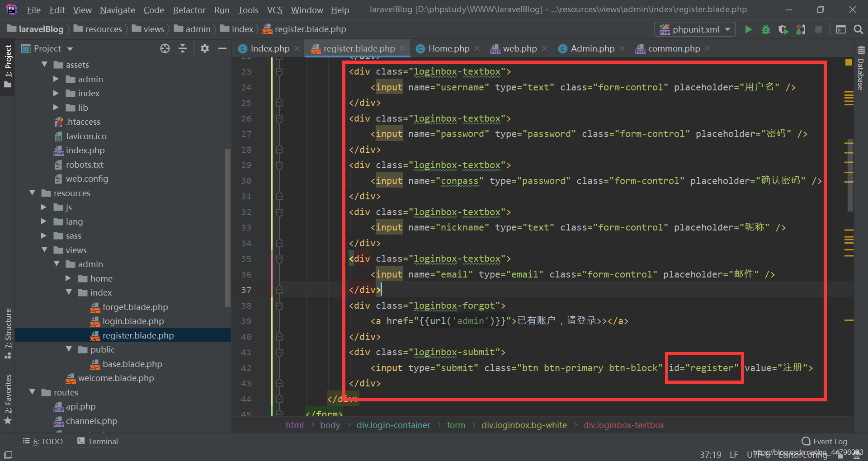Click form in editor breadcrumbs
The height and width of the screenshot is (461, 868).
pos(456,425)
